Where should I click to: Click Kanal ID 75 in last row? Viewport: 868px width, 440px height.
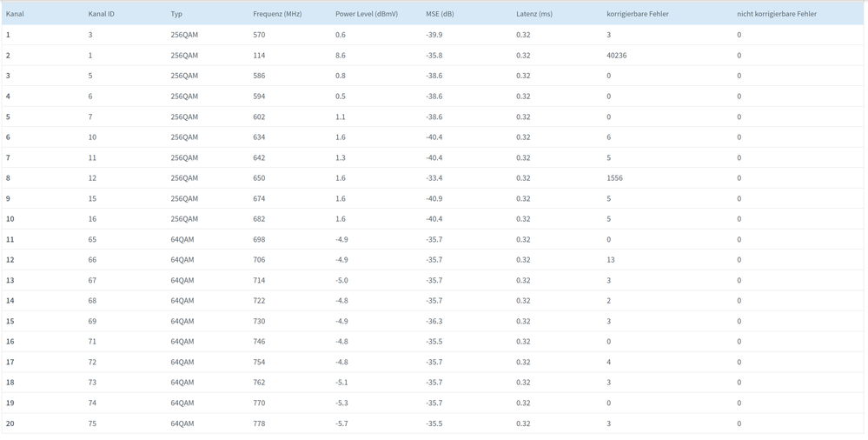click(x=92, y=423)
